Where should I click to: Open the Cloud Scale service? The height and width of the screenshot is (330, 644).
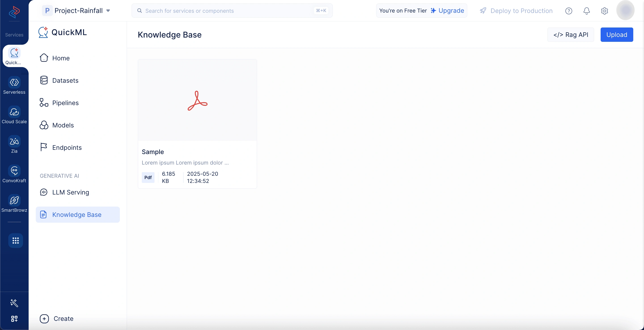pos(14,112)
